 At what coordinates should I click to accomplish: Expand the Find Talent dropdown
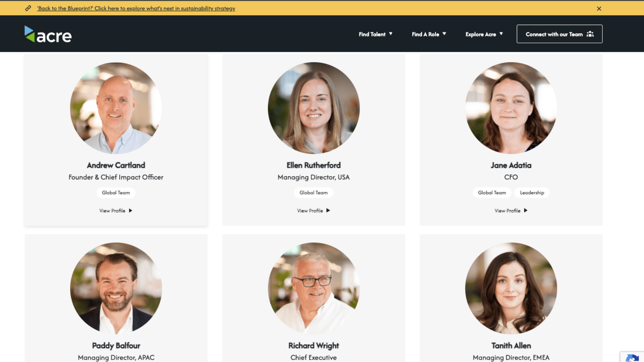(375, 34)
